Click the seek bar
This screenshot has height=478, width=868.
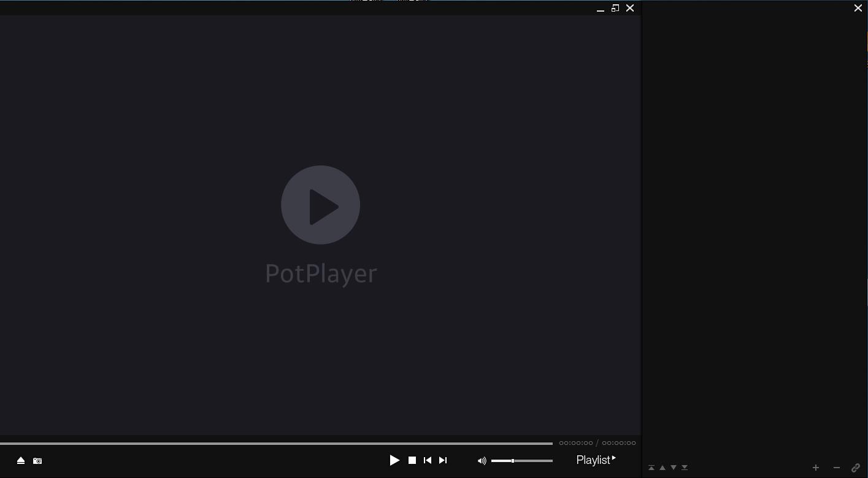click(x=276, y=443)
